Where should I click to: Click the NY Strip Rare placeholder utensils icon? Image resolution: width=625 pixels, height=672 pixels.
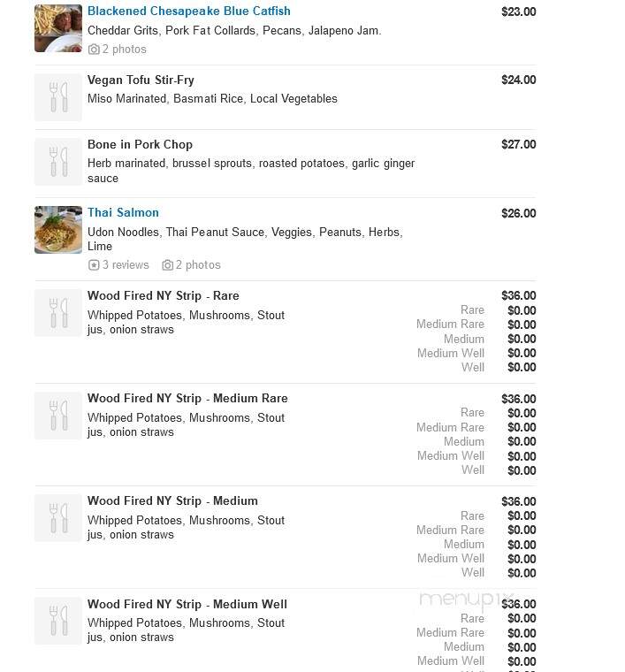(x=58, y=313)
